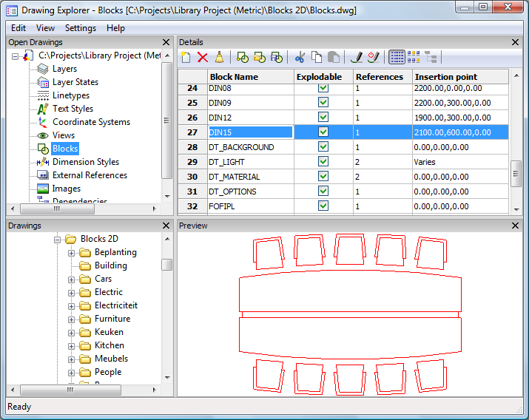Open the View menu

point(45,28)
